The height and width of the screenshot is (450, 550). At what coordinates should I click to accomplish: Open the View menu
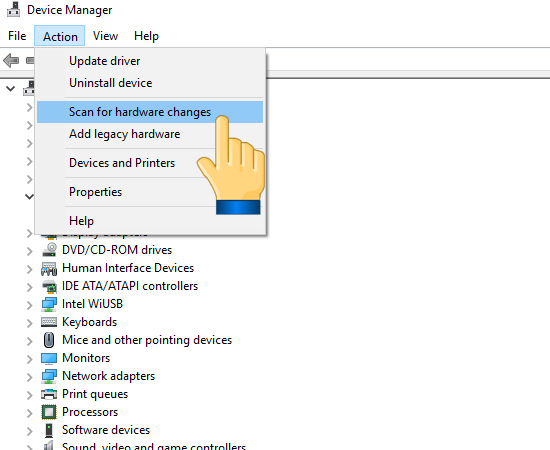[105, 36]
